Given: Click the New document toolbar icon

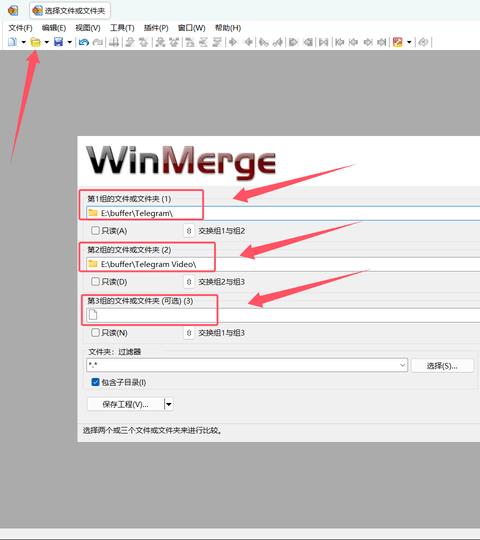Looking at the screenshot, I should [x=12, y=42].
